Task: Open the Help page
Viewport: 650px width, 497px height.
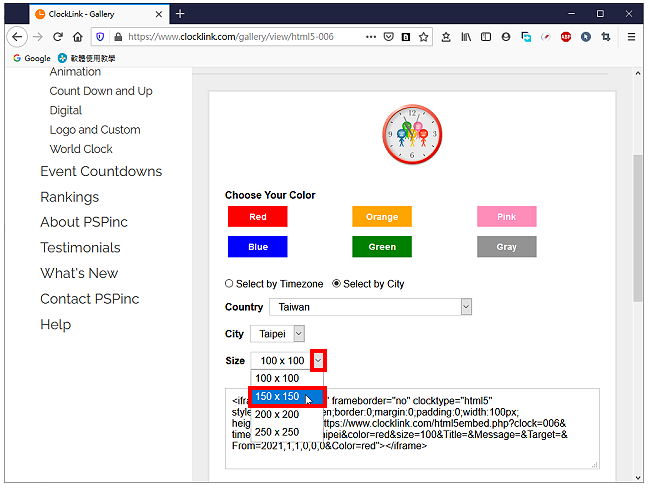Action: coord(56,325)
